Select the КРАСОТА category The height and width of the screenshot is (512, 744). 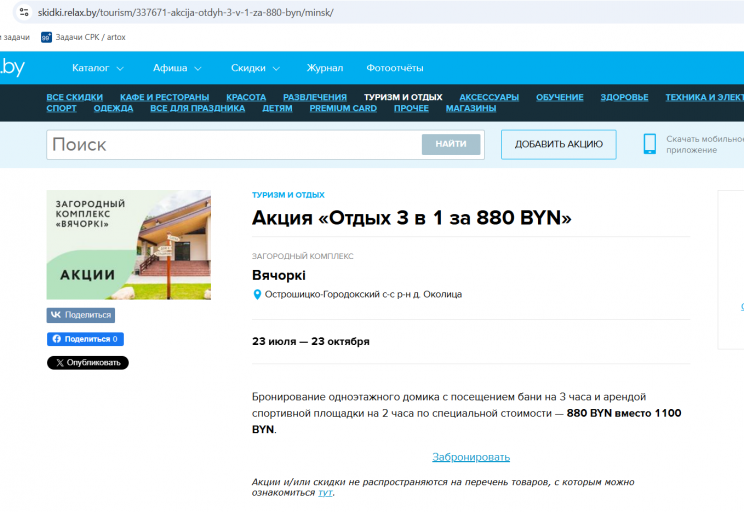pos(246,97)
